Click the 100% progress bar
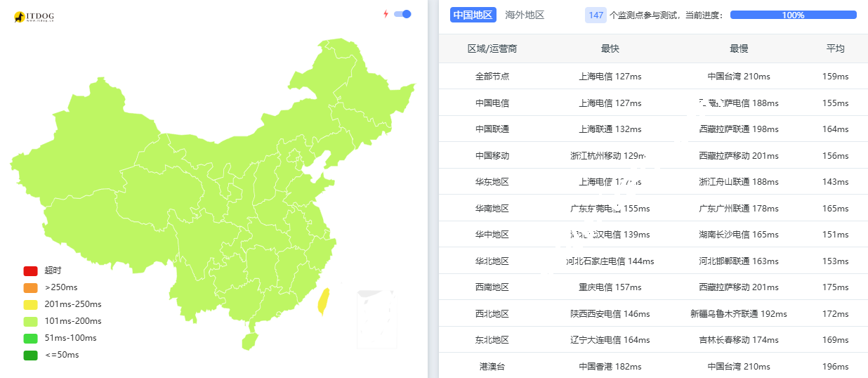The height and width of the screenshot is (378, 868). tap(793, 15)
